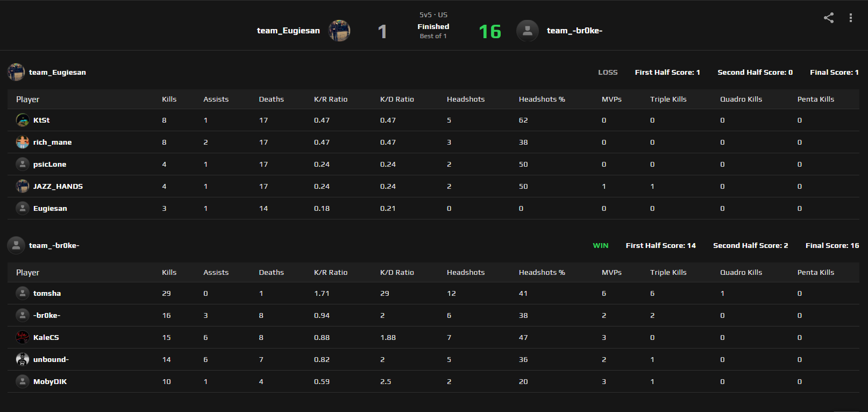This screenshot has width=868, height=412.
Task: Click First Half Score: 14 text
Action: [661, 245]
